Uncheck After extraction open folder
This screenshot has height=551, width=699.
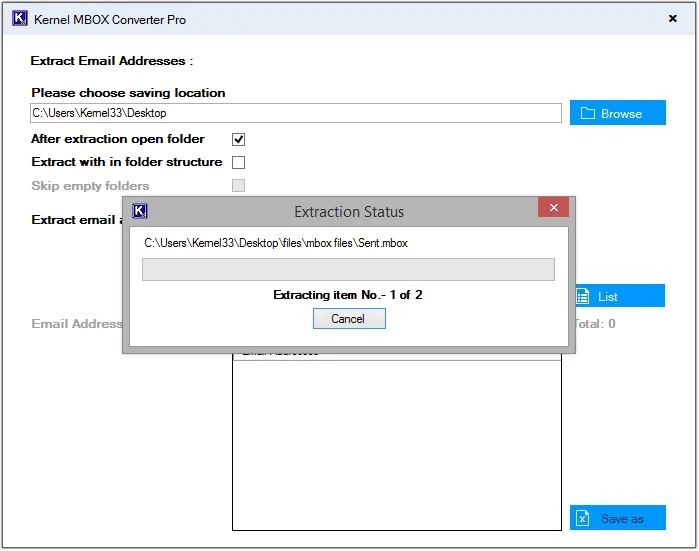[x=238, y=140]
